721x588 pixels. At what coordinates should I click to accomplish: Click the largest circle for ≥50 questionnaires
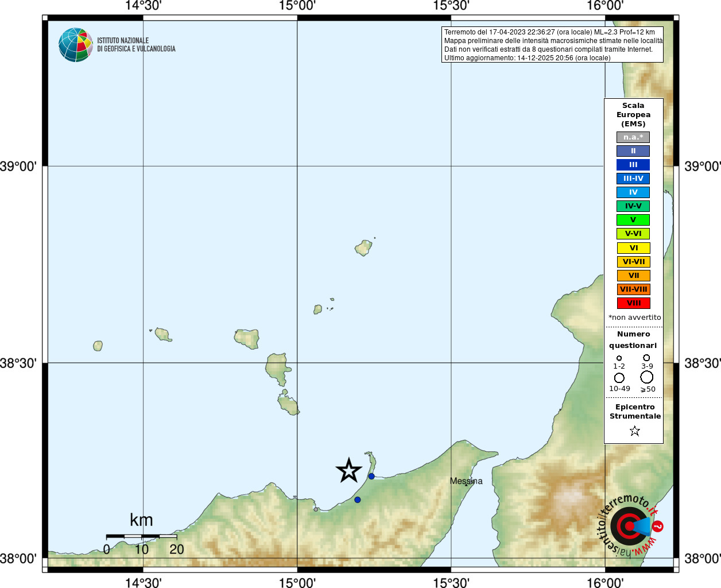pyautogui.click(x=647, y=377)
